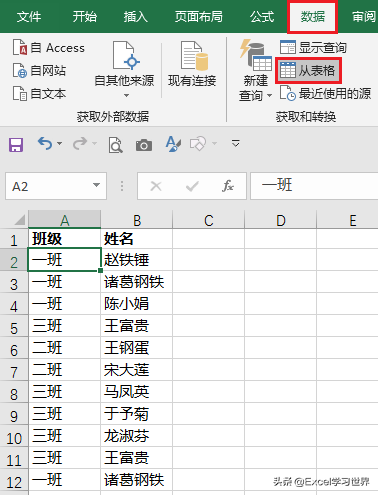Import data 自网站
Image resolution: width=378 pixels, height=495 pixels.
39,70
